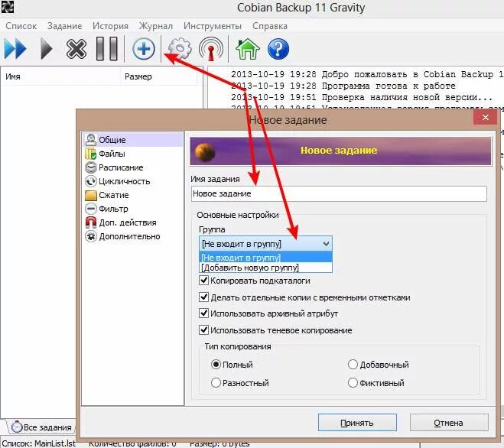This screenshot has height=448, width=504.
Task: Click status bar text 'Список: MainList.lst'
Action: (38, 443)
